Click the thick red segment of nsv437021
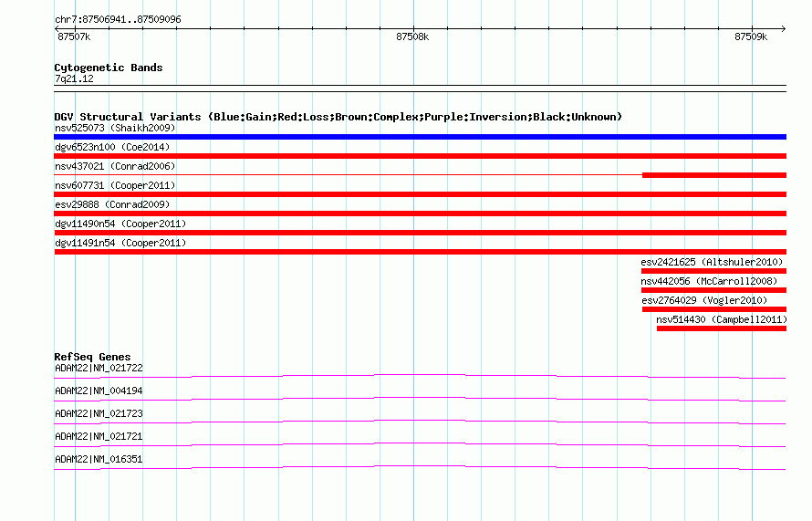 [714, 175]
